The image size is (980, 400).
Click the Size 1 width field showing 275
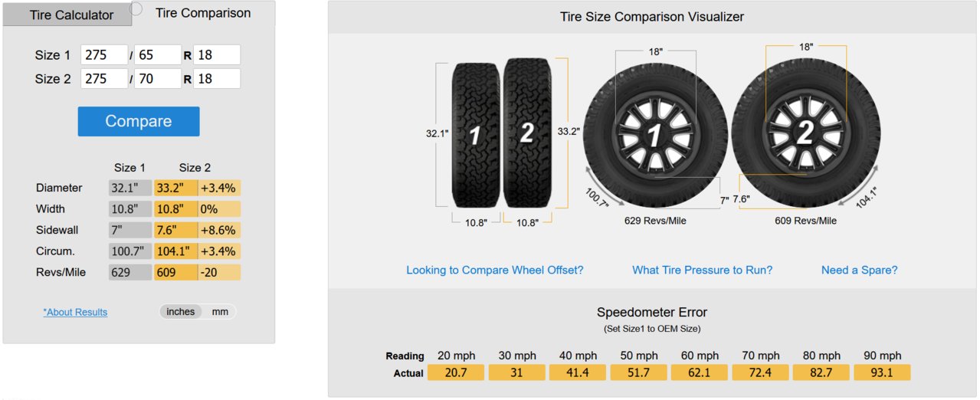(x=104, y=54)
